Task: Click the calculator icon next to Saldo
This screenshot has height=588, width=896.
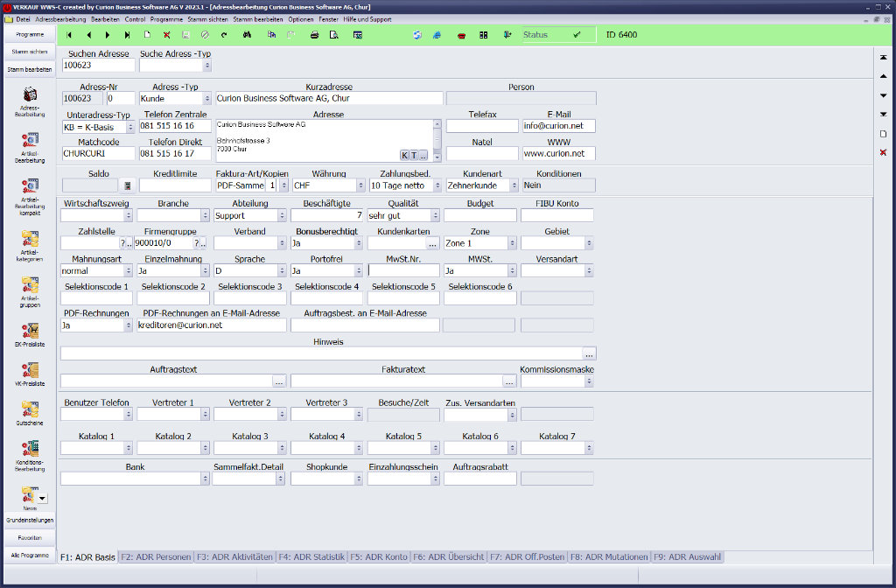Action: (x=128, y=185)
